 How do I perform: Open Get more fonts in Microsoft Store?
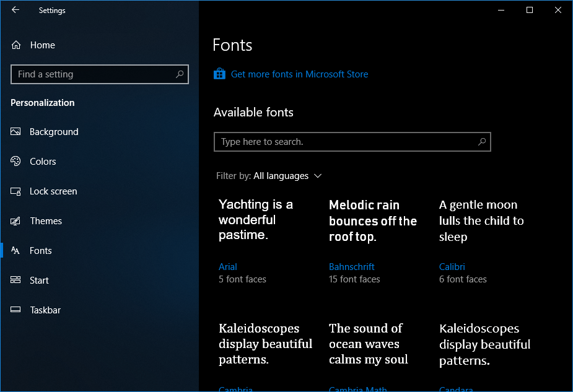coord(299,74)
